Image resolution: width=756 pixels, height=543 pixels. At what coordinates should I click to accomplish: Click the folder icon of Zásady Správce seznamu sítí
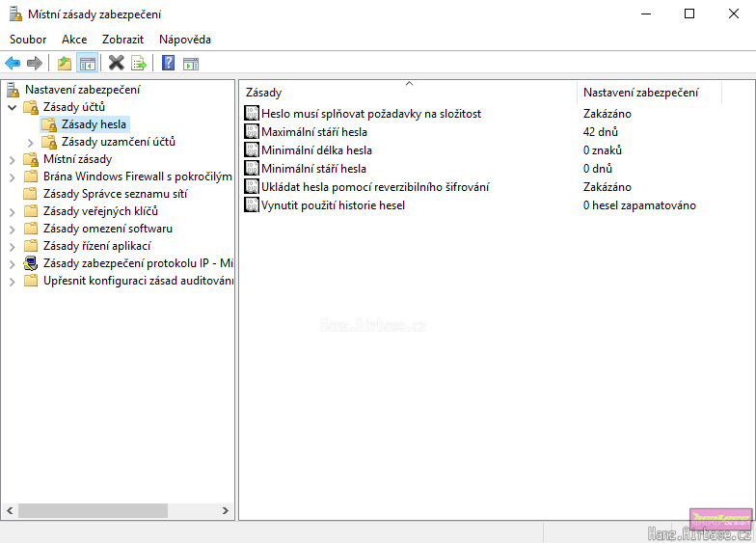(31, 193)
